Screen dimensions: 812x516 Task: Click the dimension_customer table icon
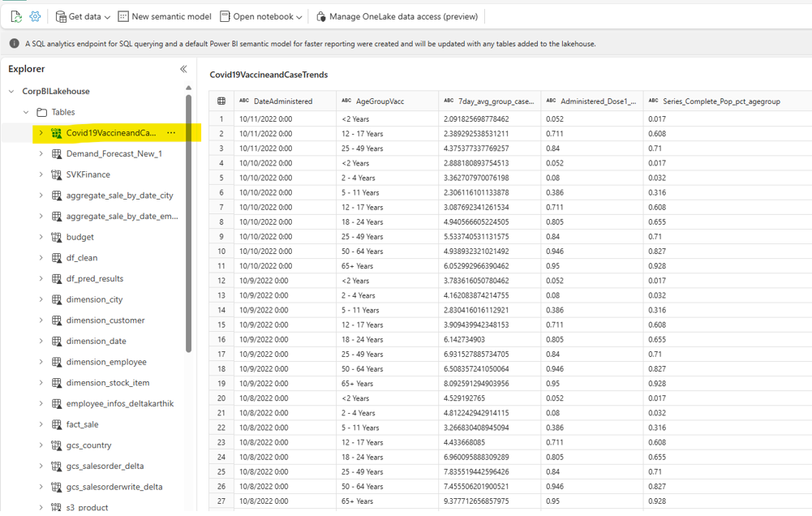pyautogui.click(x=57, y=320)
